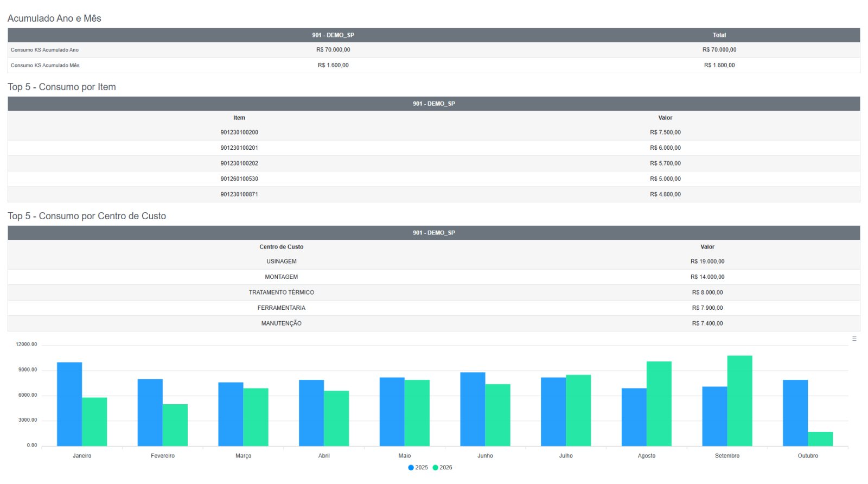Click '901 - DEMO_SP' header in Consumo por Item table
Image resolution: width=868 pixels, height=484 pixels.
click(x=434, y=104)
